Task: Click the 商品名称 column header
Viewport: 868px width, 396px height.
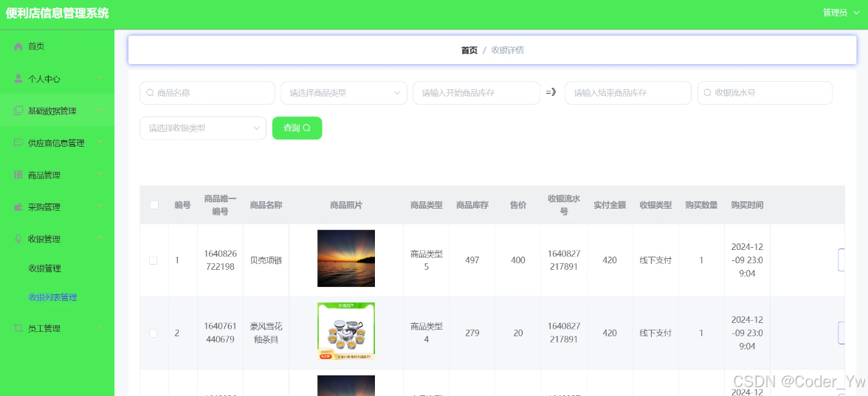Action: [266, 205]
